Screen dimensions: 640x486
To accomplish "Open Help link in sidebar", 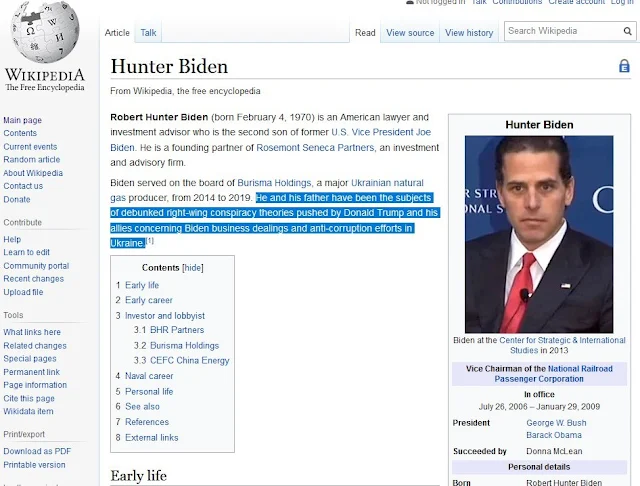I will (x=12, y=239).
